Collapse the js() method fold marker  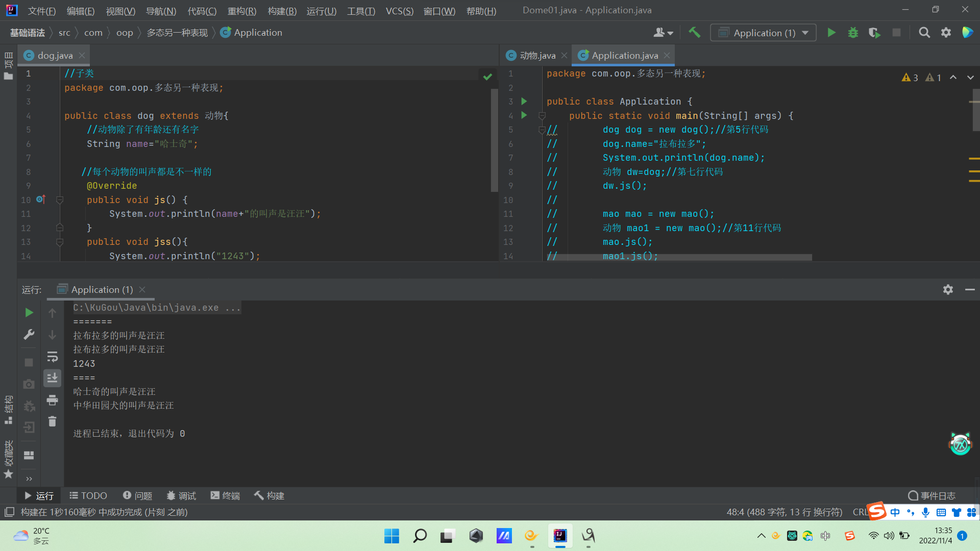point(60,200)
